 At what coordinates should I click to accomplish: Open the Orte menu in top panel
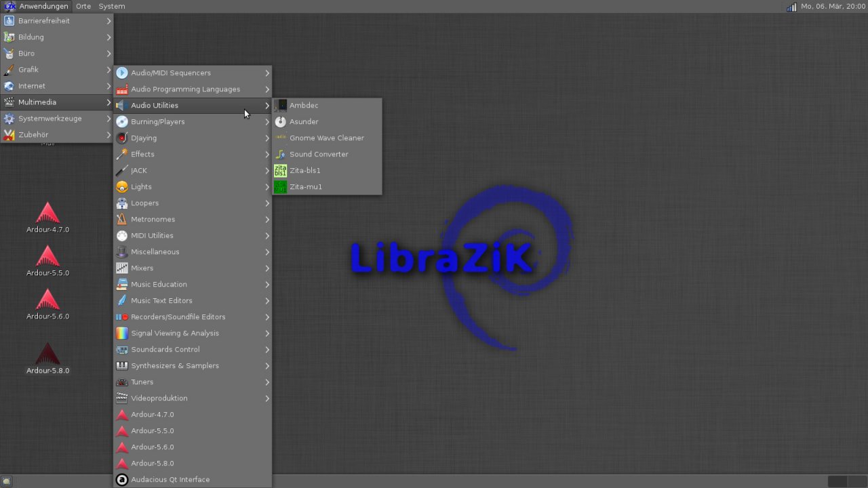point(83,6)
